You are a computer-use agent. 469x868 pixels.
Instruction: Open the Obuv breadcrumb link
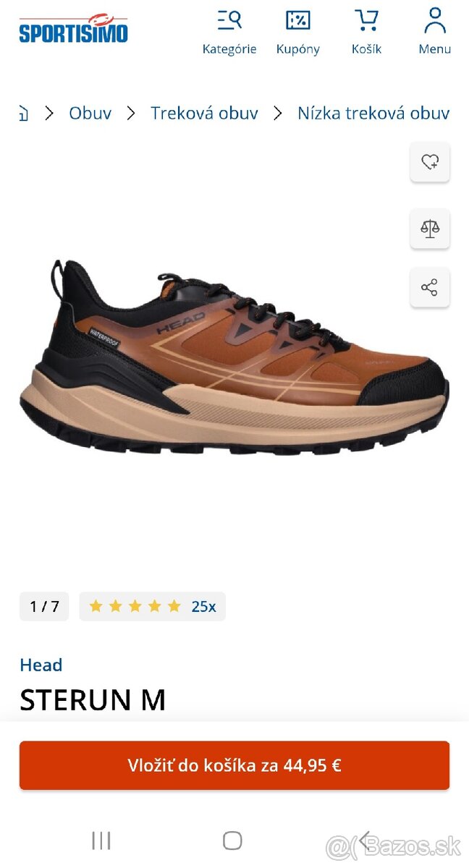[x=90, y=114]
